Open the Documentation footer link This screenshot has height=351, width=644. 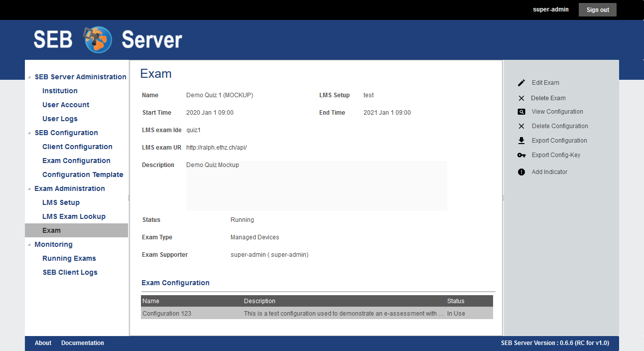click(x=83, y=343)
